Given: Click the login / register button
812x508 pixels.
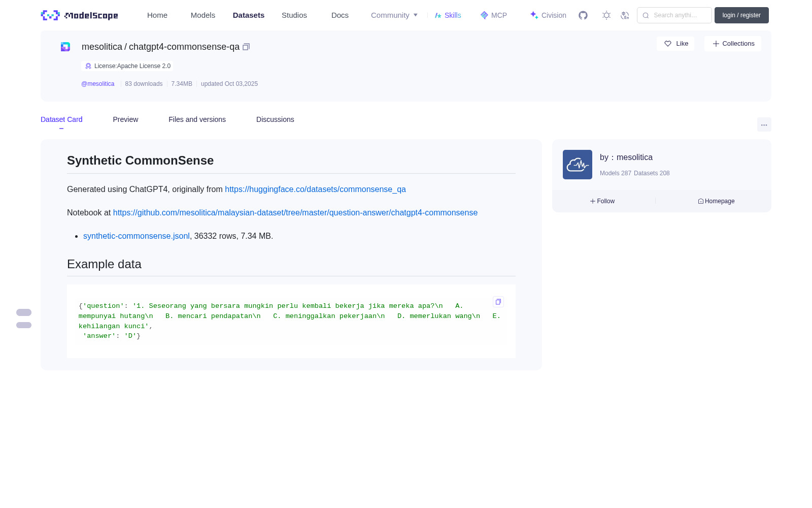Looking at the screenshot, I should click(x=741, y=15).
